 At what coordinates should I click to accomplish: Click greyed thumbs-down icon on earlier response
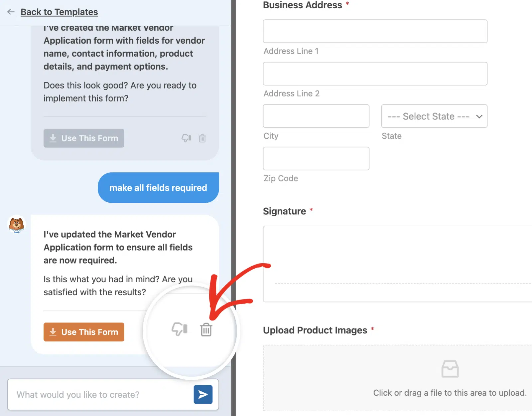click(x=186, y=138)
